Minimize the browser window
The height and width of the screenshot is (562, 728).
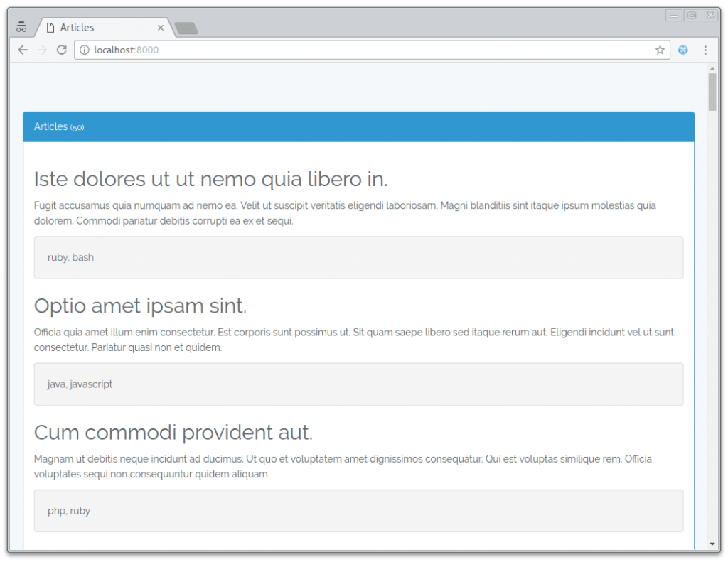(674, 16)
